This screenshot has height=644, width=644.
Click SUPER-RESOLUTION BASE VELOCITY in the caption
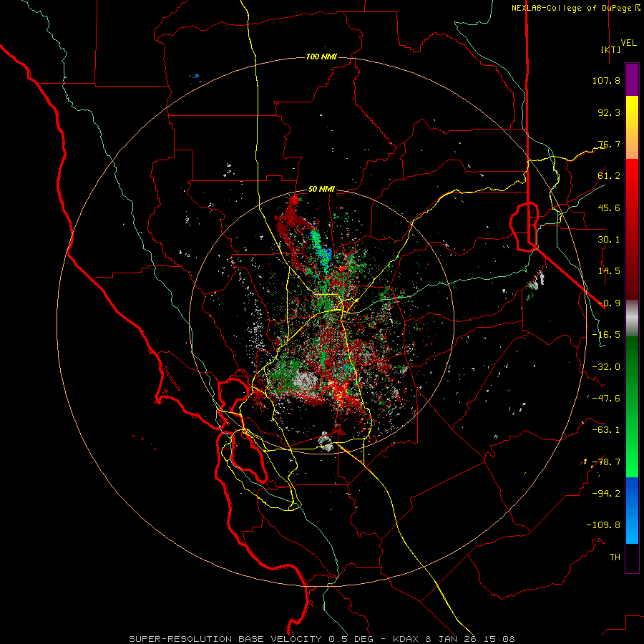click(226, 639)
